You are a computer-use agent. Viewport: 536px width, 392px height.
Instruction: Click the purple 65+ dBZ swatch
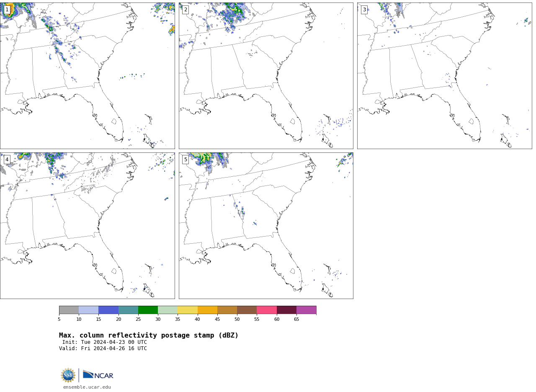[x=306, y=310]
